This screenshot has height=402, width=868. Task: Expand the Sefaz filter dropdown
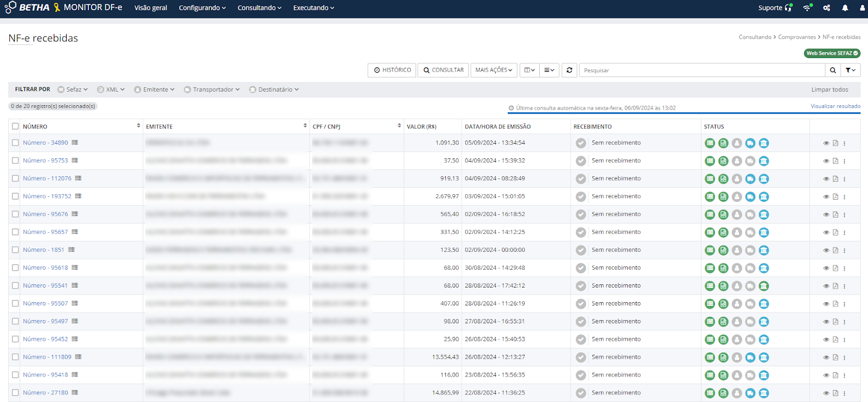[x=73, y=90]
